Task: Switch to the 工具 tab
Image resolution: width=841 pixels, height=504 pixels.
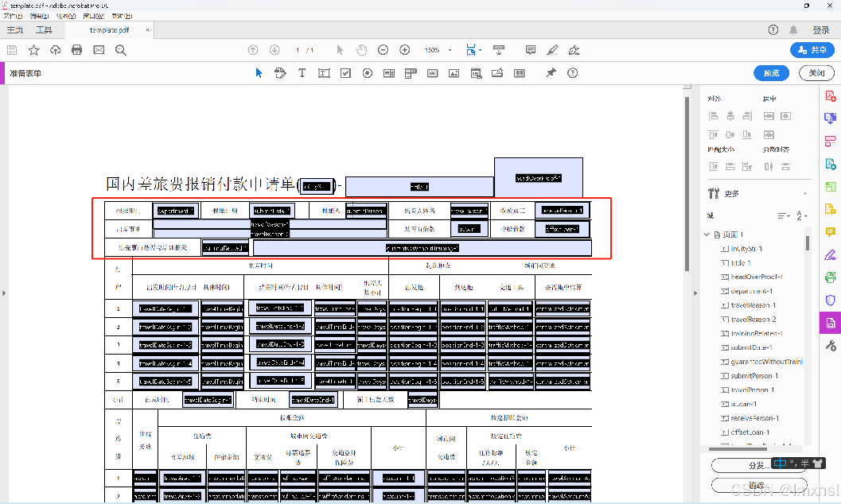Action: (44, 30)
